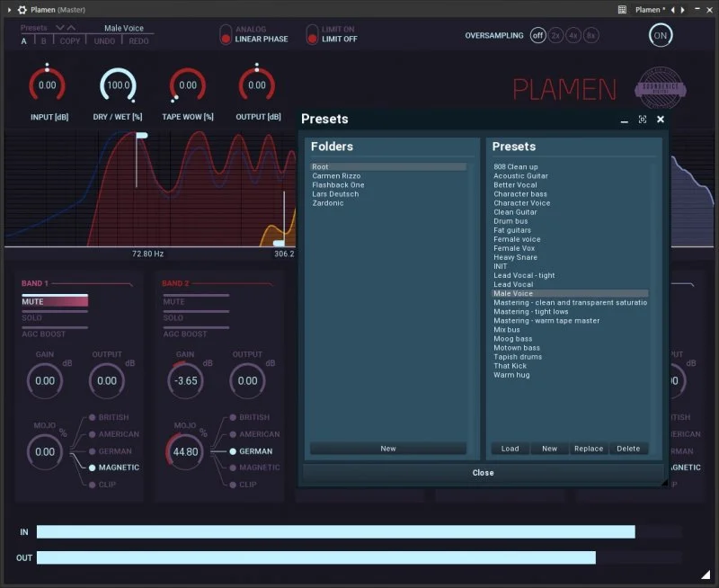Select MAGNETIC saturation for Band 1
The width and height of the screenshot is (719, 588).
(114, 468)
